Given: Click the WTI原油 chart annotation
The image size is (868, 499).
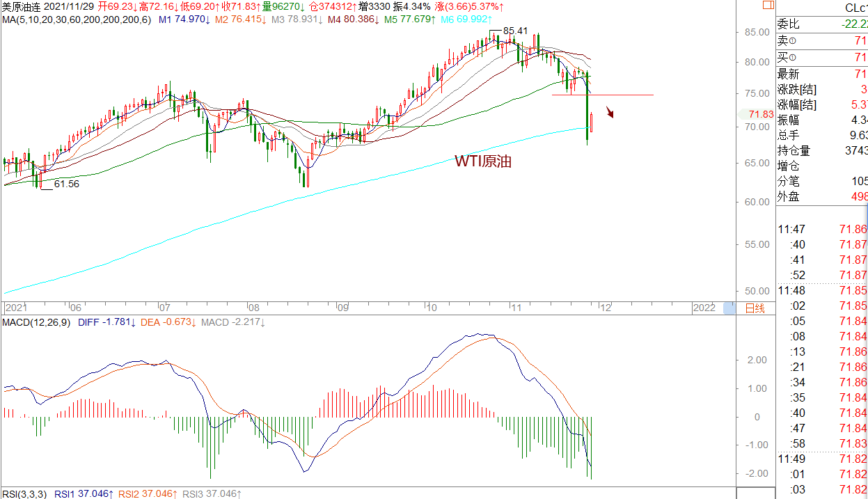Looking at the screenshot, I should pos(484,161).
